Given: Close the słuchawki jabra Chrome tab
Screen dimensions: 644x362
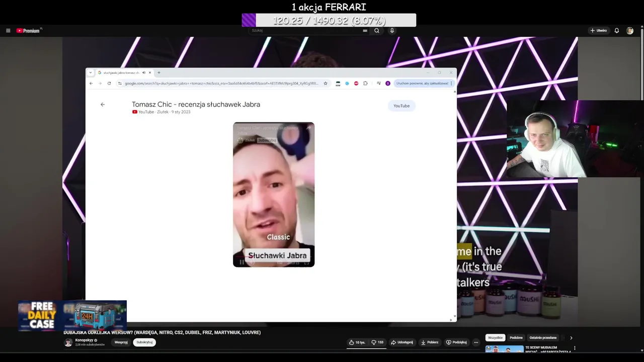Looking at the screenshot, I should click(x=150, y=72).
